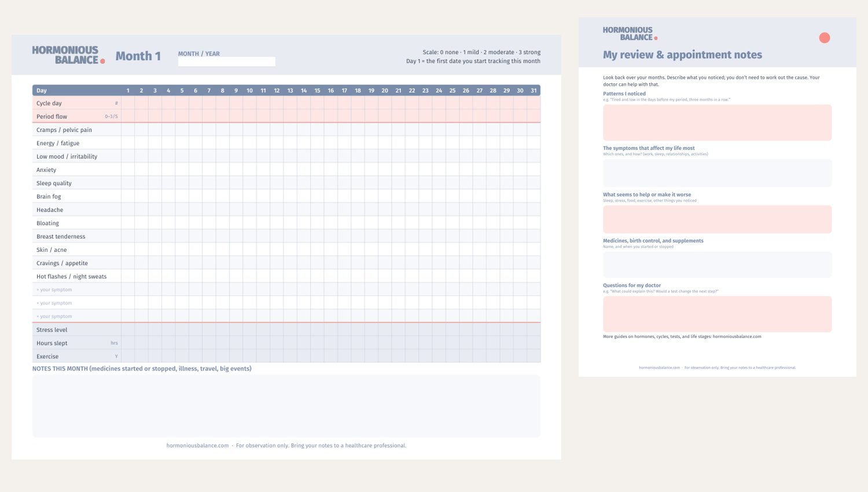Select the 'Cycle day' row label
The image size is (868, 492).
click(49, 103)
